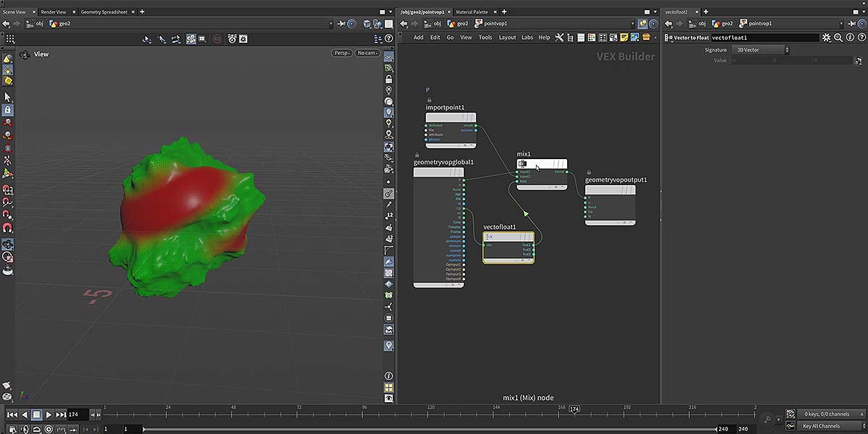The image size is (868, 434).
Task: Toggle the yellow grid display option
Action: click(x=389, y=388)
